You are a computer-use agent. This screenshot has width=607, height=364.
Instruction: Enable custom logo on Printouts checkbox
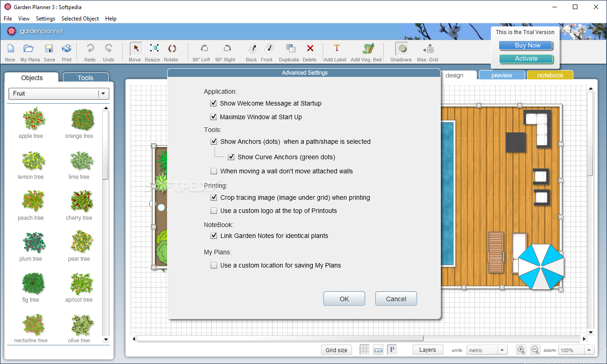[x=214, y=211]
